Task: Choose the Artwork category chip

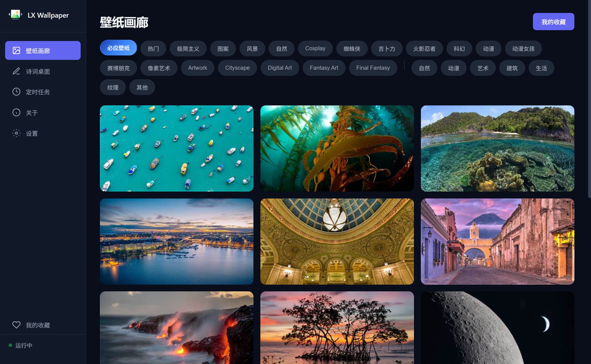Action: 198,68
